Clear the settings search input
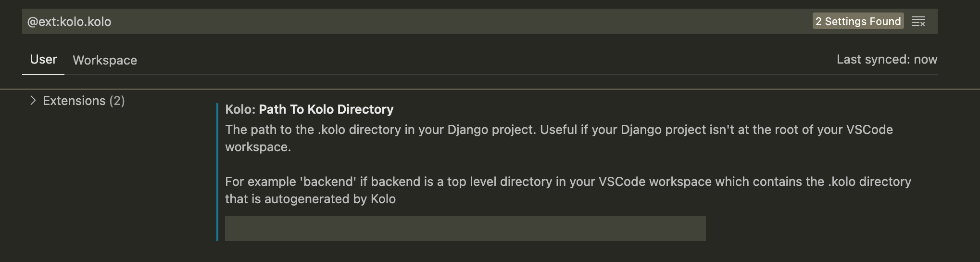Screen dimensions: 980x262 [918, 22]
